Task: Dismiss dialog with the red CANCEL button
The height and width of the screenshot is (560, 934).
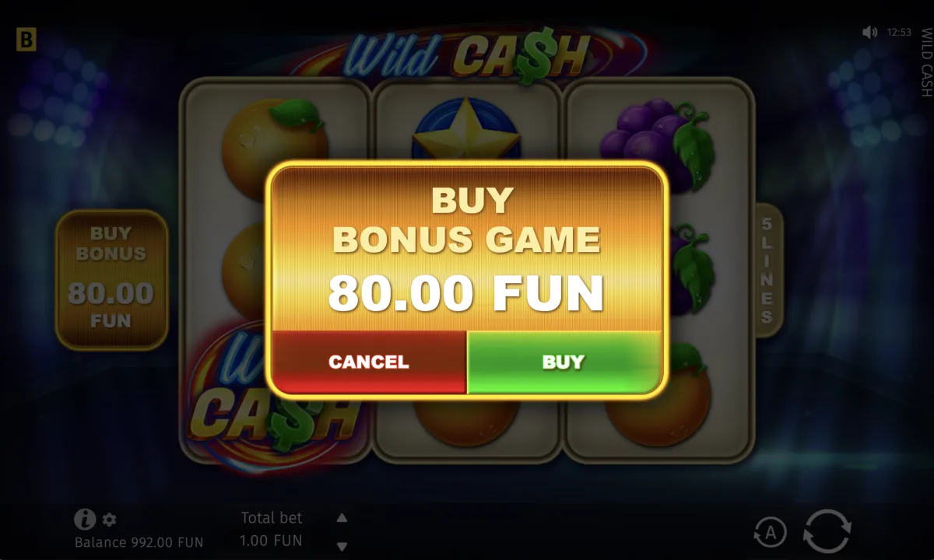Action: [369, 362]
